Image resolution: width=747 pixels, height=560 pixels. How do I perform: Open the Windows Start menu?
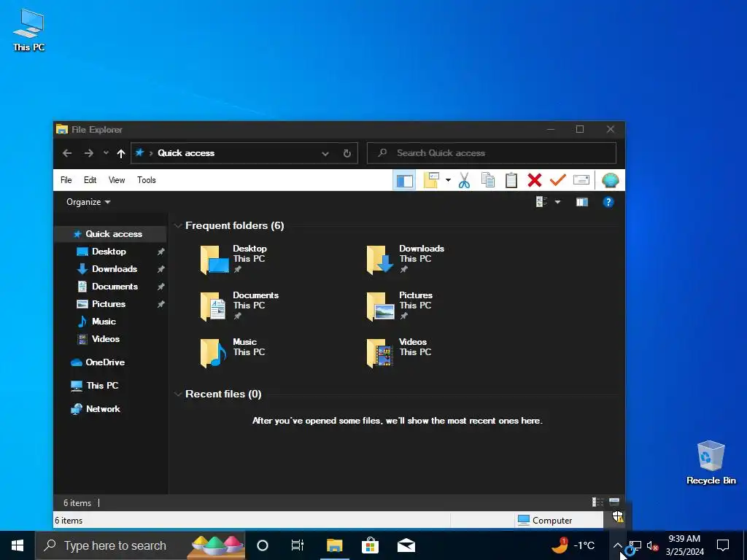[x=18, y=545]
